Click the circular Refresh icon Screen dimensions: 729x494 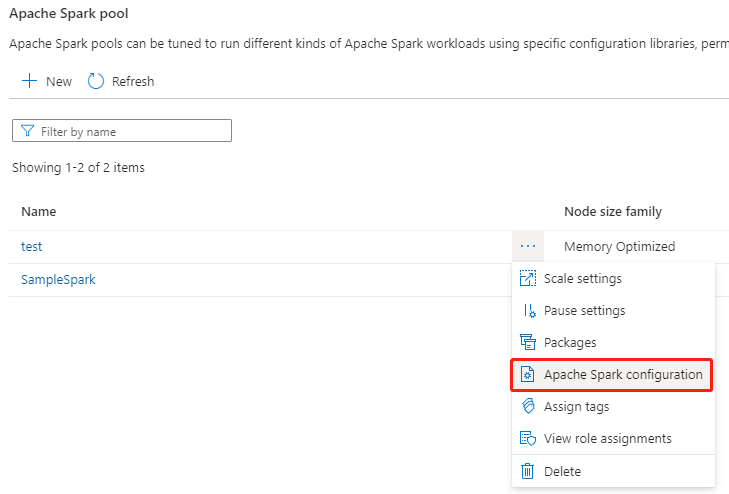click(x=96, y=81)
